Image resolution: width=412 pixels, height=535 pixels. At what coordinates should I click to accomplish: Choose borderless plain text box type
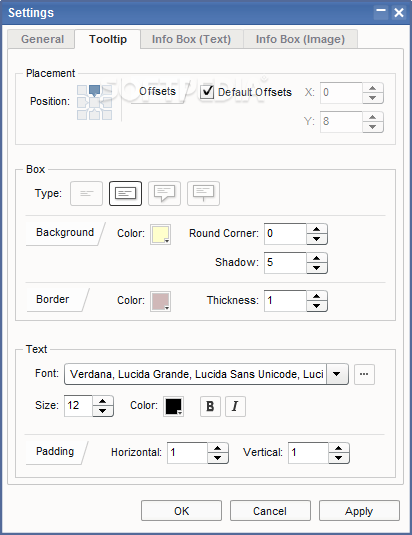point(86,193)
